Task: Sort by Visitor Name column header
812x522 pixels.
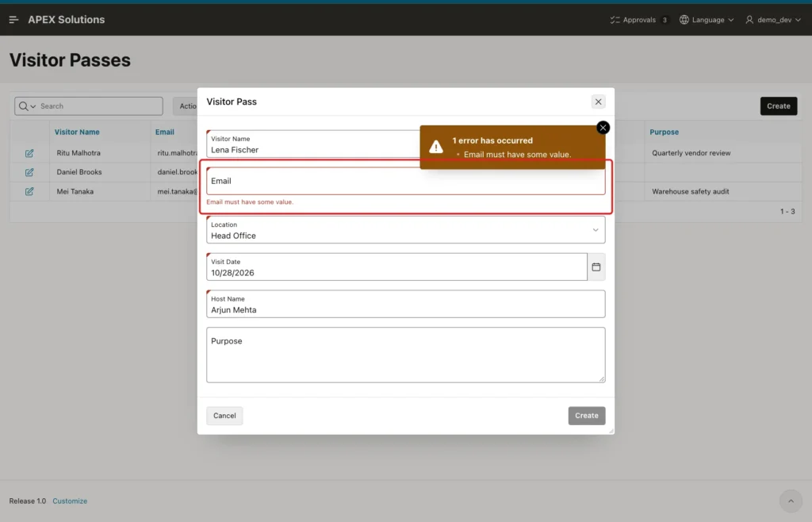Action: click(77, 132)
